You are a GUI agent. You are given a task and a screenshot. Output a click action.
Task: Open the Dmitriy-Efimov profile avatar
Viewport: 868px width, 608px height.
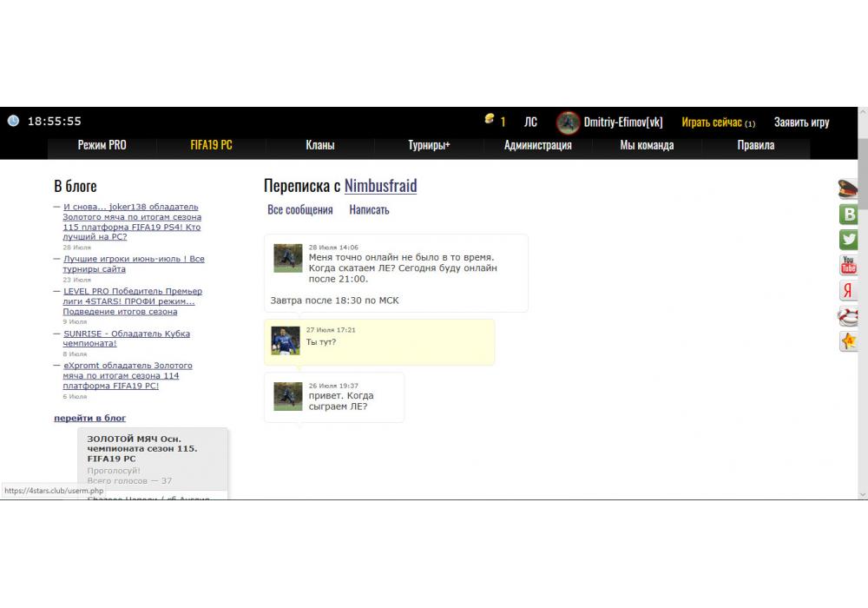tap(568, 122)
